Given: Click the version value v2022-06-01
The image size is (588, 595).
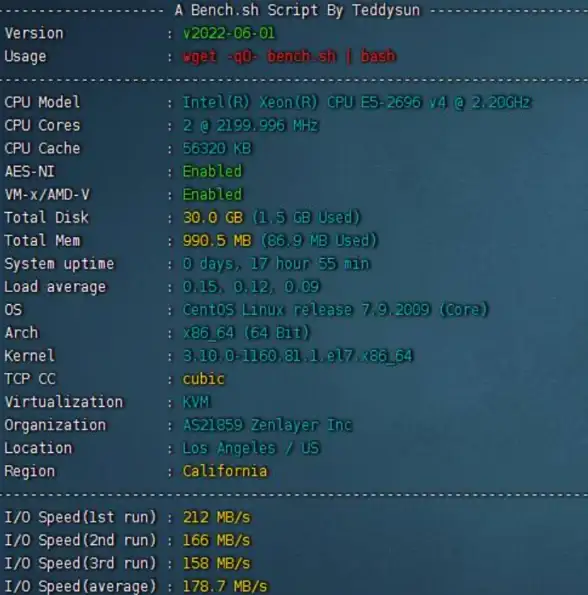Looking at the screenshot, I should (229, 33).
